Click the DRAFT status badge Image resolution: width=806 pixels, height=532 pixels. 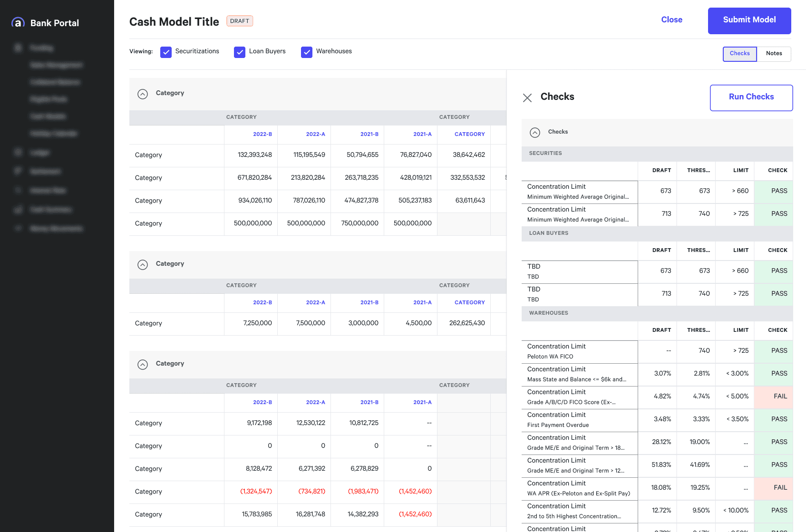(240, 21)
